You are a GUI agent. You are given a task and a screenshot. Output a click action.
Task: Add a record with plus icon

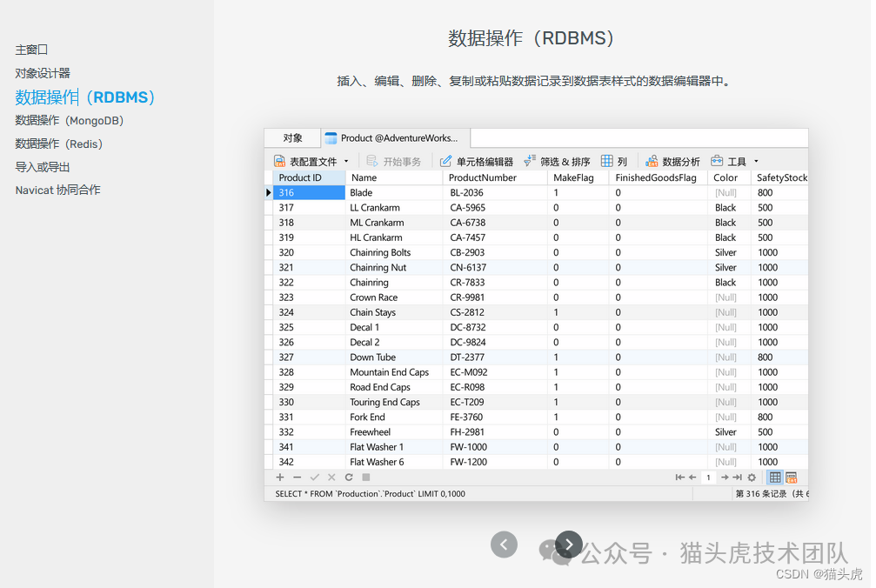click(280, 478)
